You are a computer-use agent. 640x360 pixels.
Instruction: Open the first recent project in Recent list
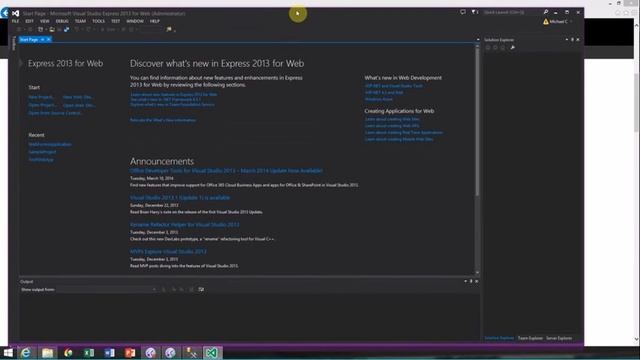point(50,144)
